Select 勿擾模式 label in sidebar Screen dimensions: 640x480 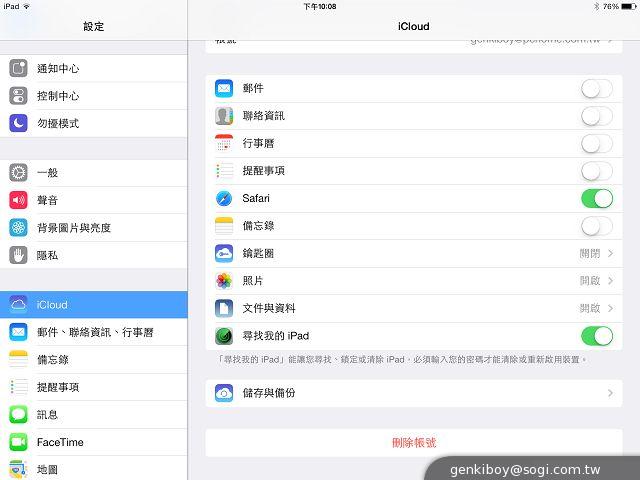58,123
